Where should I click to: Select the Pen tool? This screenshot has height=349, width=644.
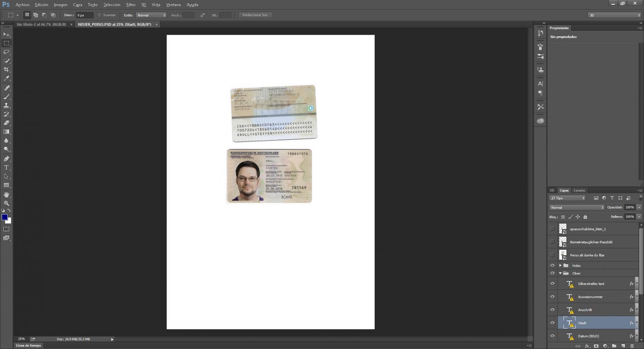6,159
